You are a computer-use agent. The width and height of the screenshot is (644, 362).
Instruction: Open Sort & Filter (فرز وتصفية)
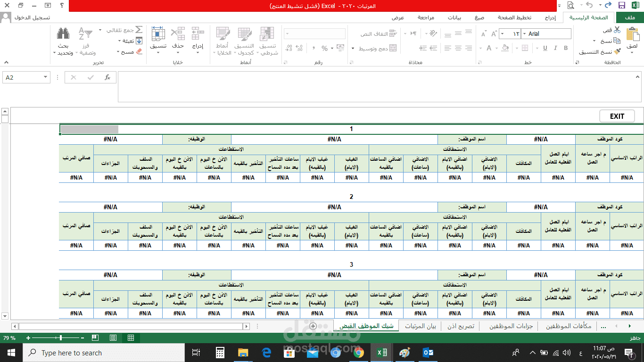click(85, 41)
